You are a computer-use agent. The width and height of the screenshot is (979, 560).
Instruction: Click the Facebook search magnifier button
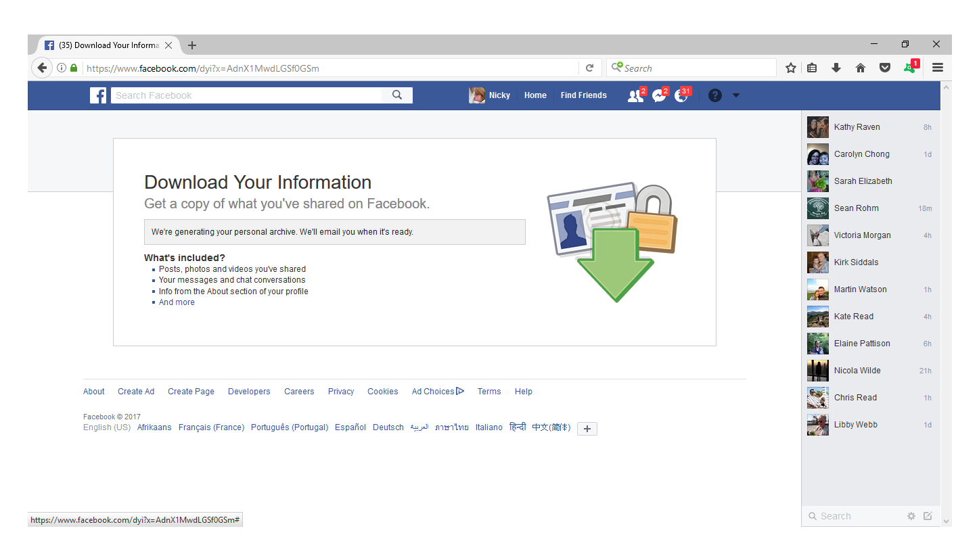[x=397, y=95]
